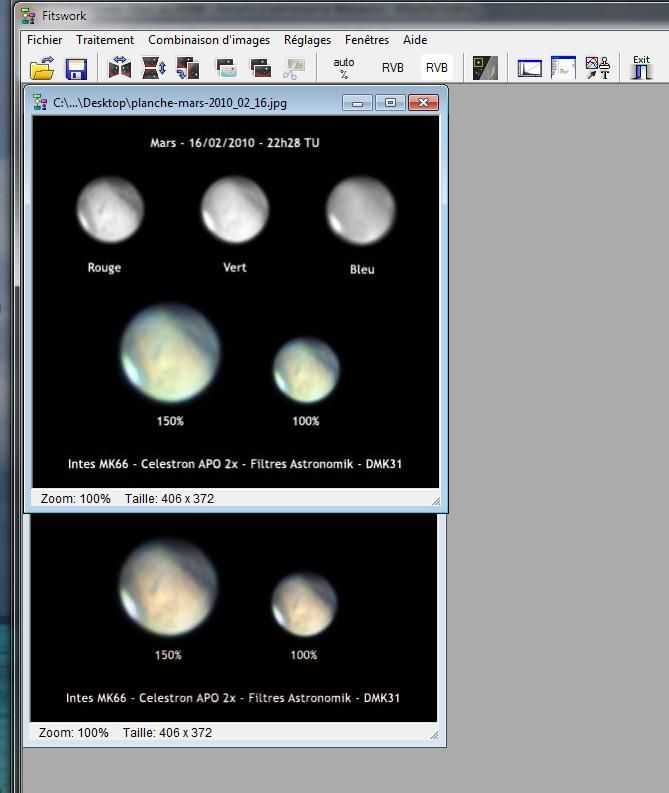This screenshot has width=669, height=793.
Task: Click the 150% color Mars in front window
Action: (171, 353)
